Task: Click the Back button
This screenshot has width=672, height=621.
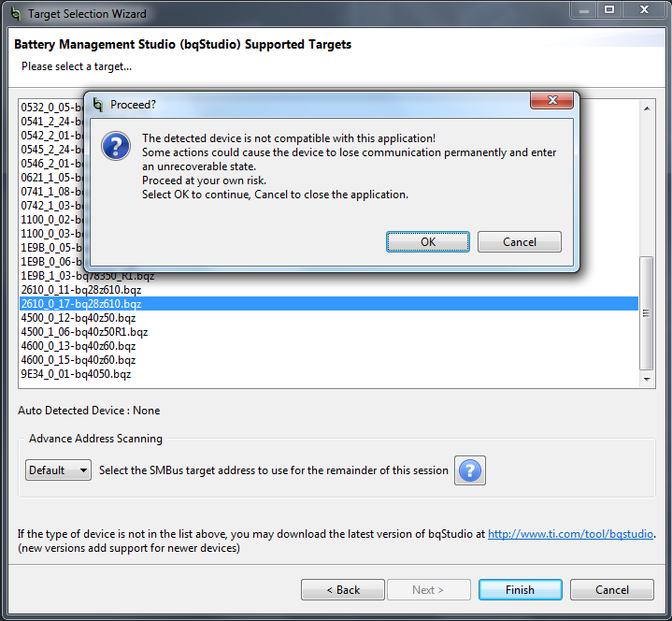Action: coord(343,590)
